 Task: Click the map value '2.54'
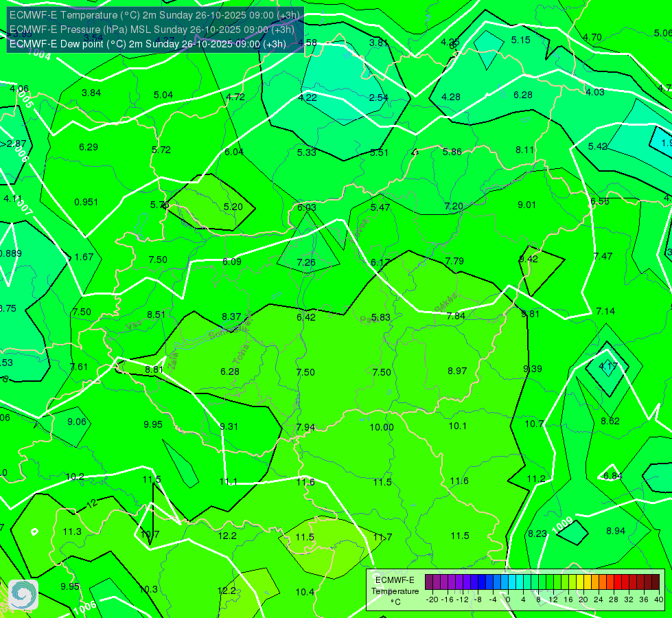(378, 98)
